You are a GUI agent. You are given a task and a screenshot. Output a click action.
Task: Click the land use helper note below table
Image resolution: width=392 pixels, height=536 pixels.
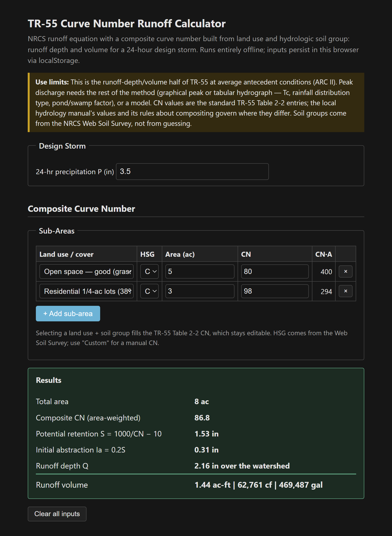coord(191,338)
